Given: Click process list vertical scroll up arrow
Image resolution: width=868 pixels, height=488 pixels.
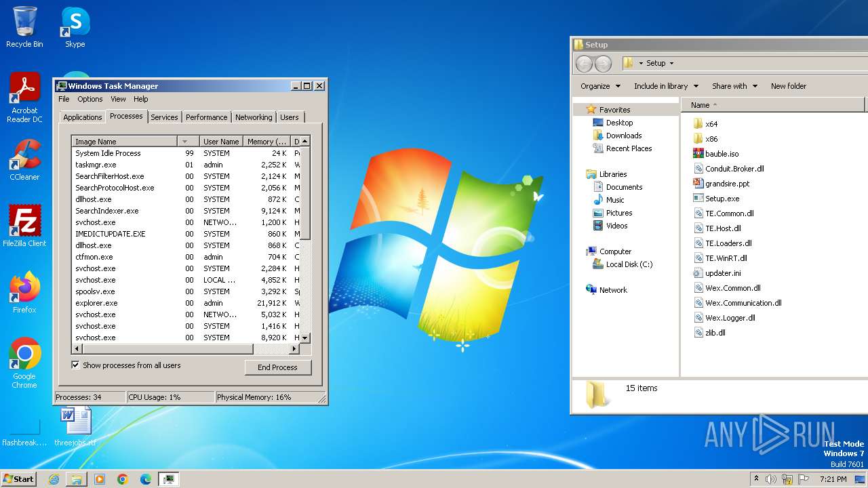Looking at the screenshot, I should pos(305,141).
